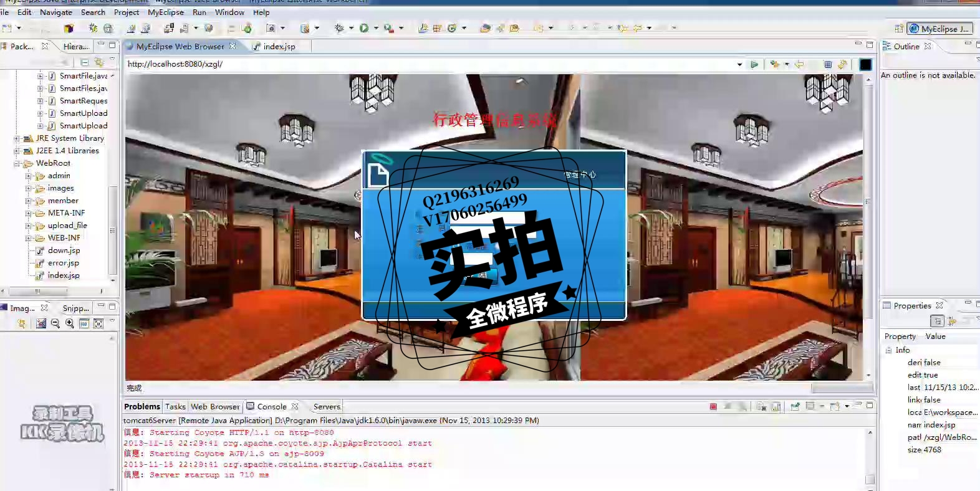
Task: Expand the META-INF folder
Action: coord(28,214)
